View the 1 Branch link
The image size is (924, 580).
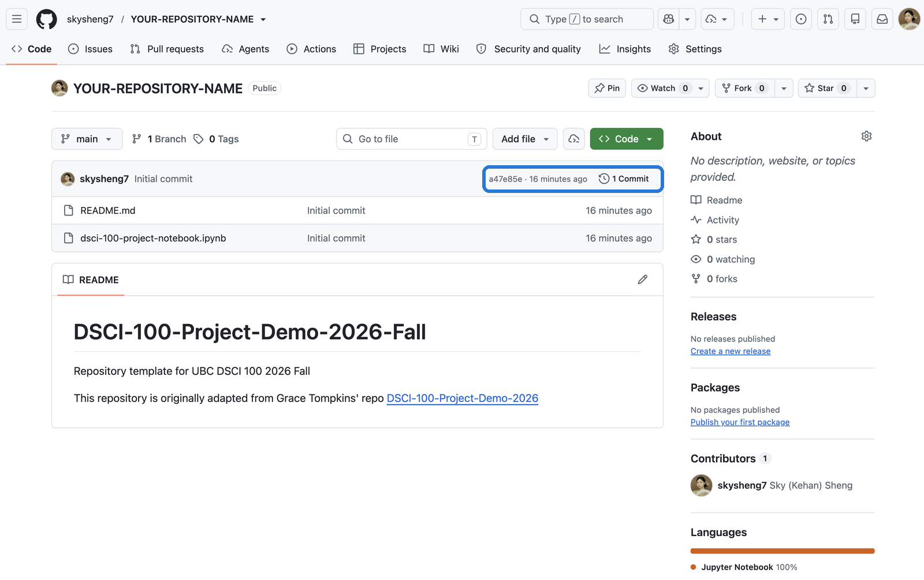159,139
